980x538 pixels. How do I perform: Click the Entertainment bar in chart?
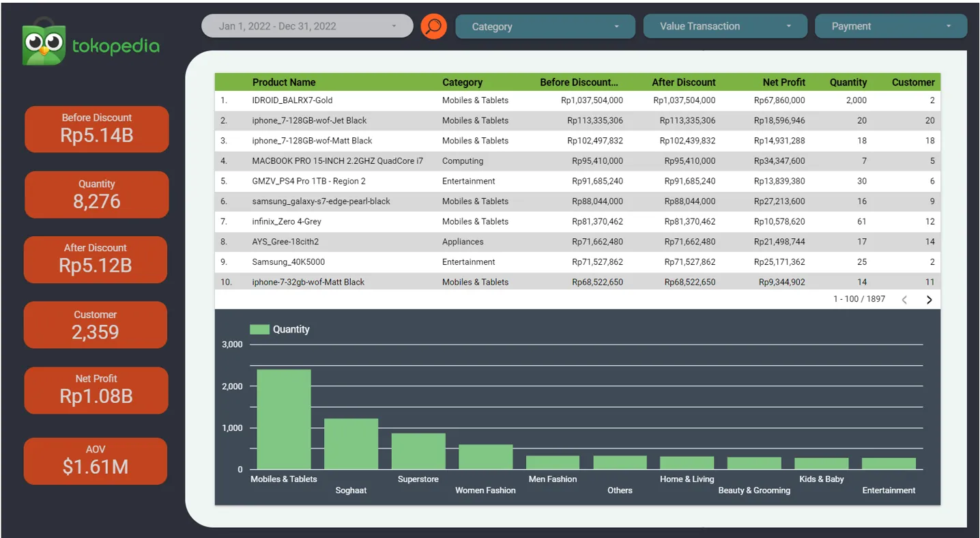click(x=889, y=464)
